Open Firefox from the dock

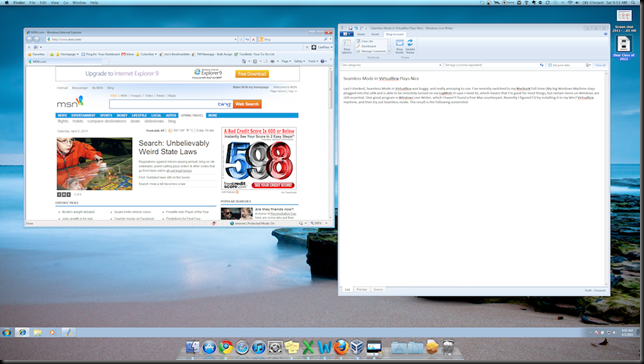coord(340,348)
